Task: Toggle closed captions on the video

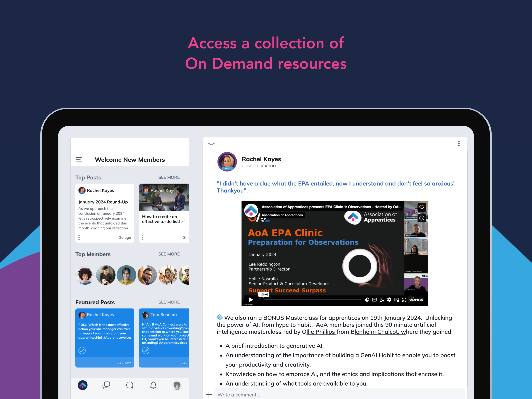Action: point(374,300)
